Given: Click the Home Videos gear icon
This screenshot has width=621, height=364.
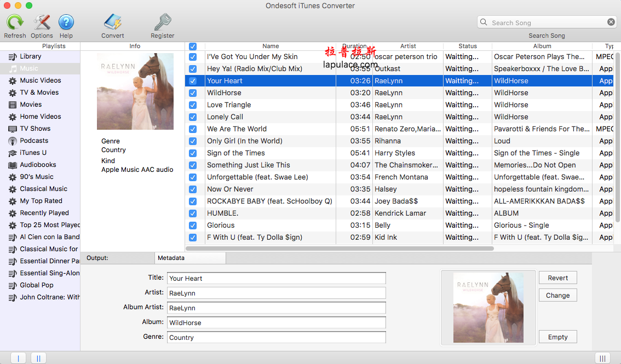Looking at the screenshot, I should click(13, 117).
